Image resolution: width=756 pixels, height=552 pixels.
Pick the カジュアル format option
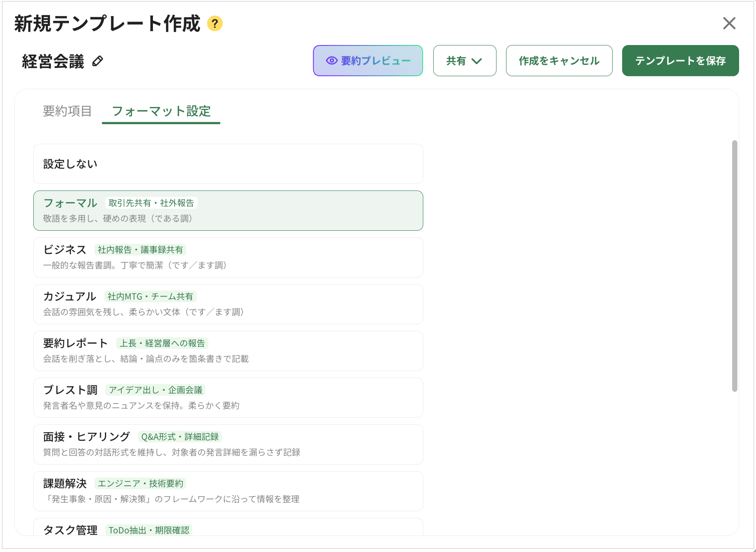click(x=228, y=304)
